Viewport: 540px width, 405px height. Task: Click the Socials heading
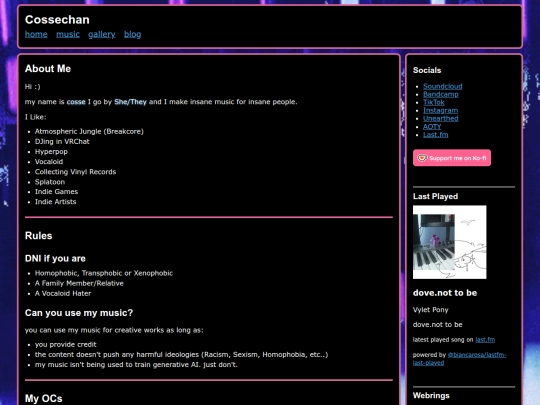pyautogui.click(x=427, y=70)
